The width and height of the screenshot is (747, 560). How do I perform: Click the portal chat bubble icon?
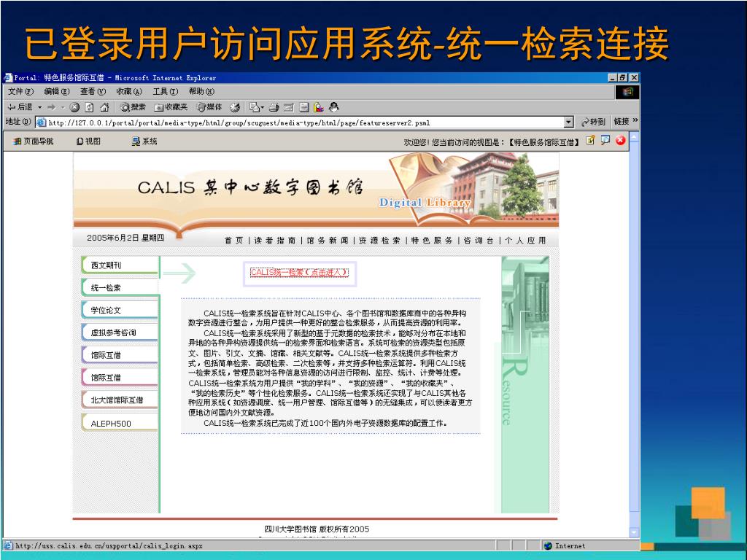[x=605, y=140]
